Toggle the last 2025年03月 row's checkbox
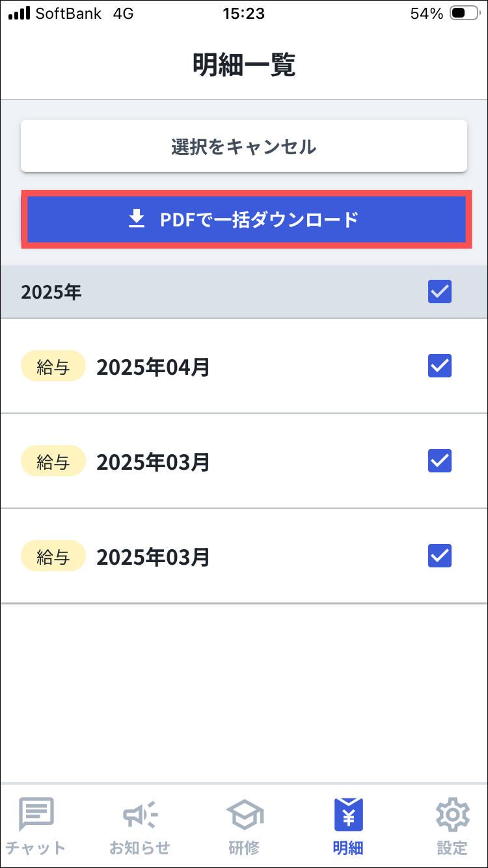Viewport: 488px width, 868px height. coord(440,556)
